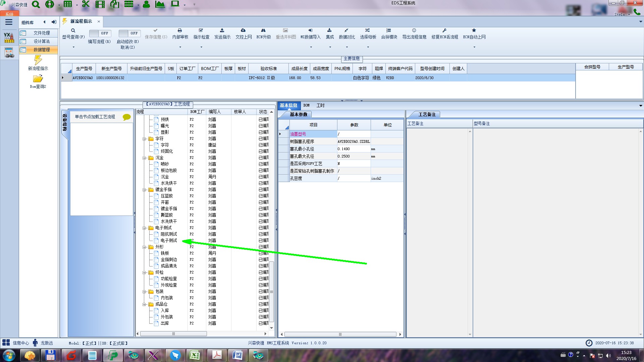644x362 pixels.
Task: Close the 新流程指示 tab
Action: 99,21
